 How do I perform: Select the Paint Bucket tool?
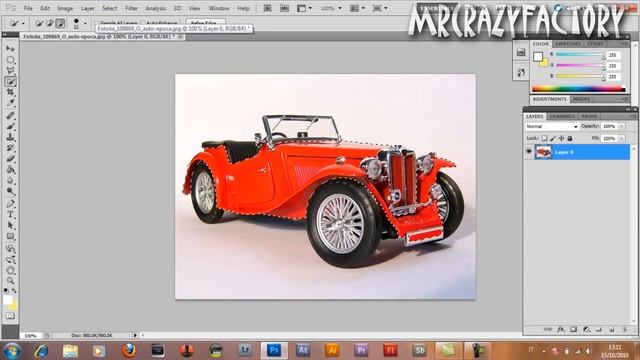tap(10, 169)
